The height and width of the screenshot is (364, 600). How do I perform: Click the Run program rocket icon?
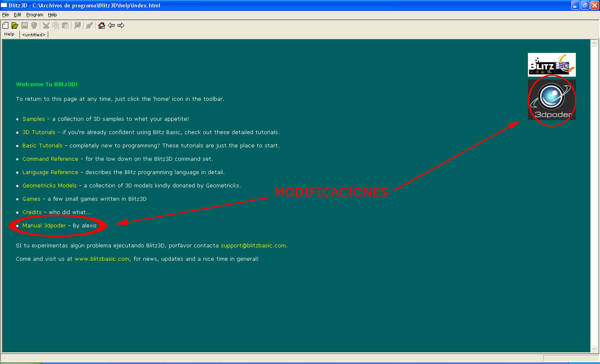(89, 25)
